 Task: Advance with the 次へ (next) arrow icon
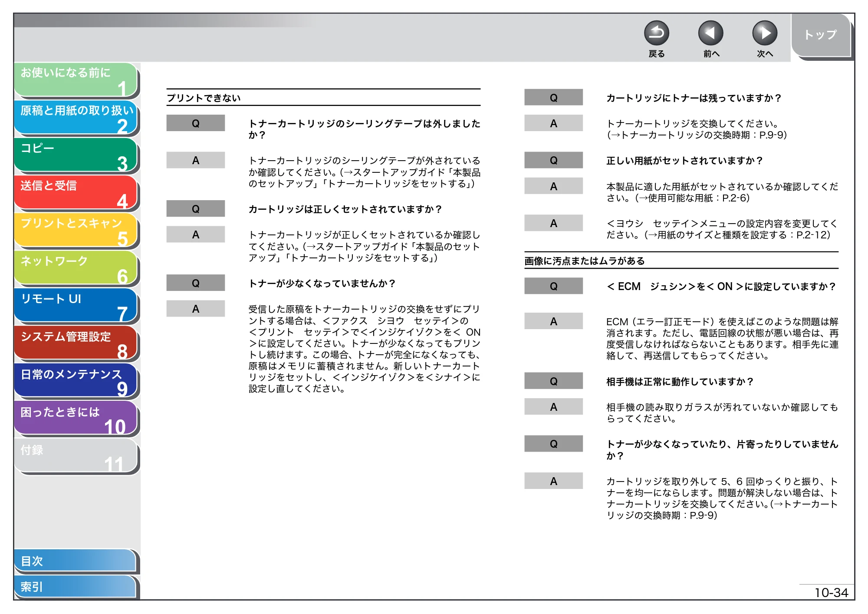pyautogui.click(x=764, y=33)
